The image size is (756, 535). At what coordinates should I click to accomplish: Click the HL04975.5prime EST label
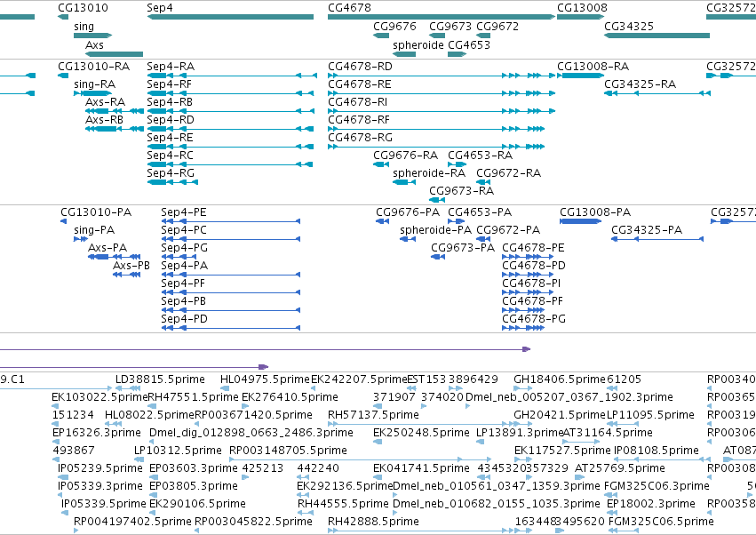[x=265, y=379]
